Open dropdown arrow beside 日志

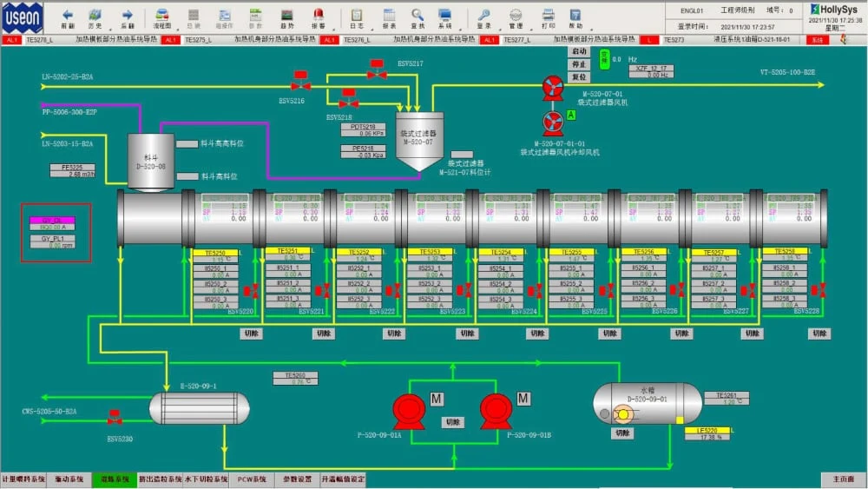tap(372, 29)
